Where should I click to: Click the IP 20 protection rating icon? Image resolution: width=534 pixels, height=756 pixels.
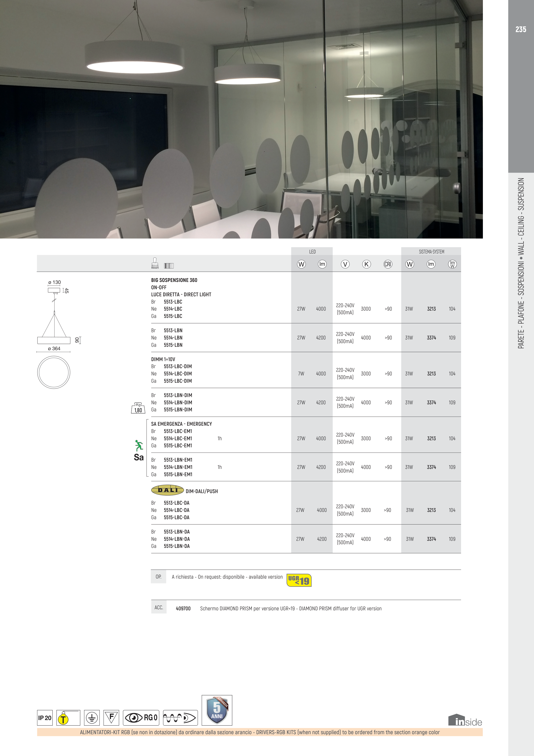(x=45, y=718)
